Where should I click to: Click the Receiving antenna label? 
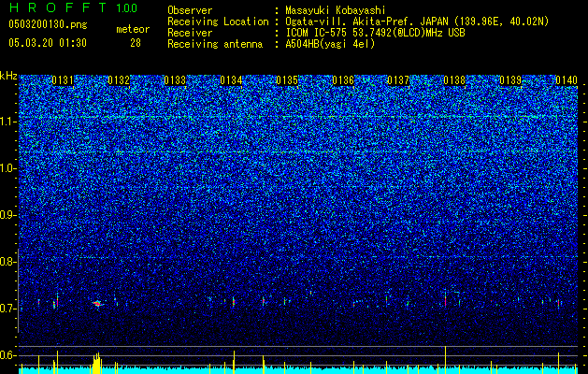[215, 44]
